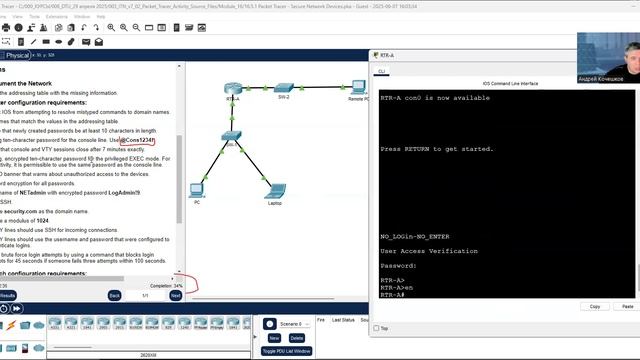Click the Print icon in toolbar
The height and width of the screenshot is (360, 640).
click(x=6, y=28)
